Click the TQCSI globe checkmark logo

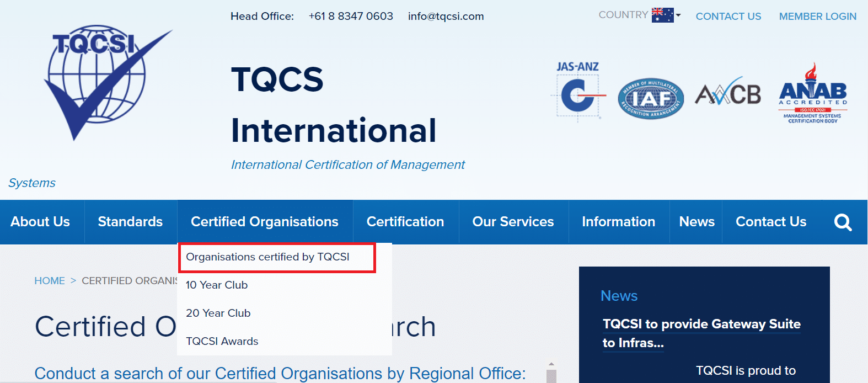(x=108, y=82)
